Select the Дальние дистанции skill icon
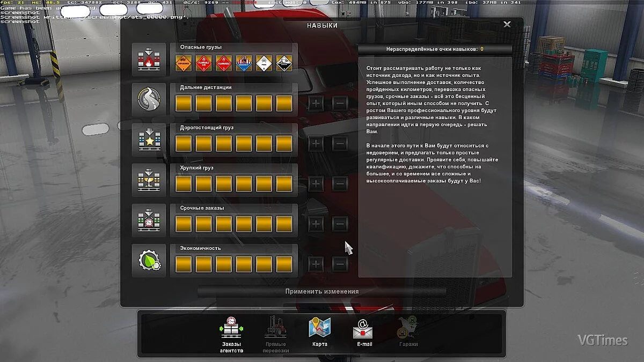Image resolution: width=644 pixels, height=362 pixels. (149, 100)
